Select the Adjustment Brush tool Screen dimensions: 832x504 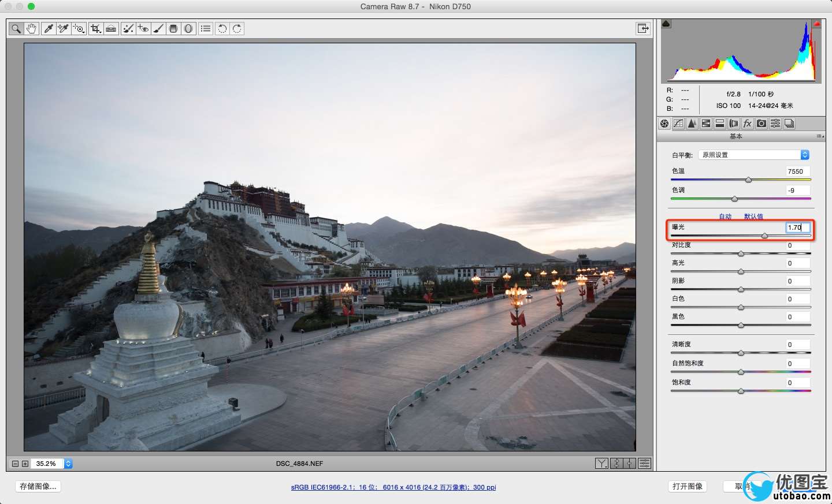coord(158,28)
